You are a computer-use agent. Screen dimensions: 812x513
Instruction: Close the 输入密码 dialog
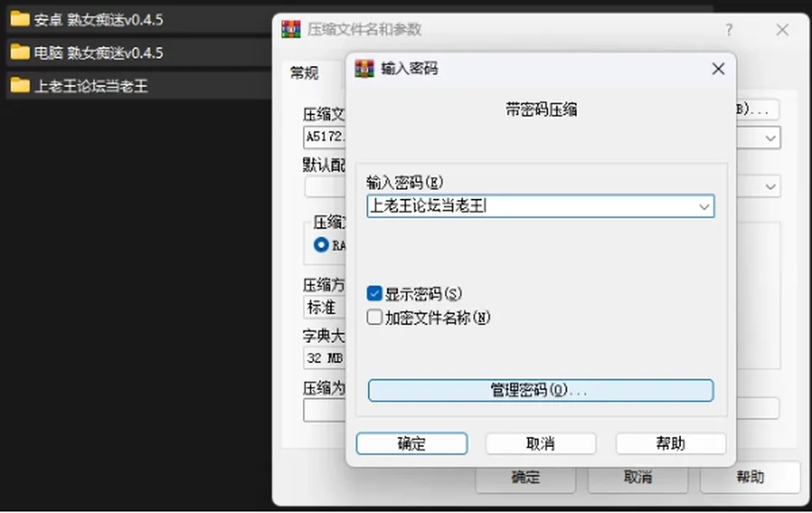[x=718, y=69]
